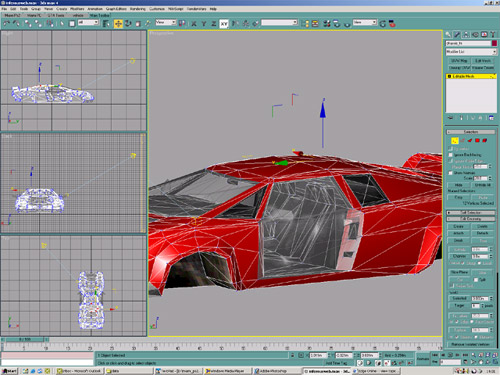Click the Hide button in Selection rollout
This screenshot has height=375, width=500.
point(459,185)
